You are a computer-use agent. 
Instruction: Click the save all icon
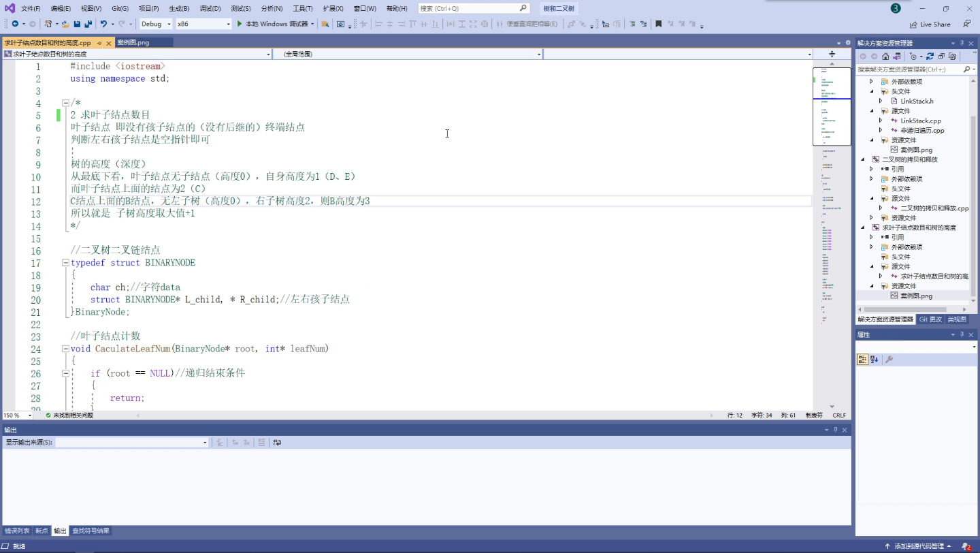point(88,24)
